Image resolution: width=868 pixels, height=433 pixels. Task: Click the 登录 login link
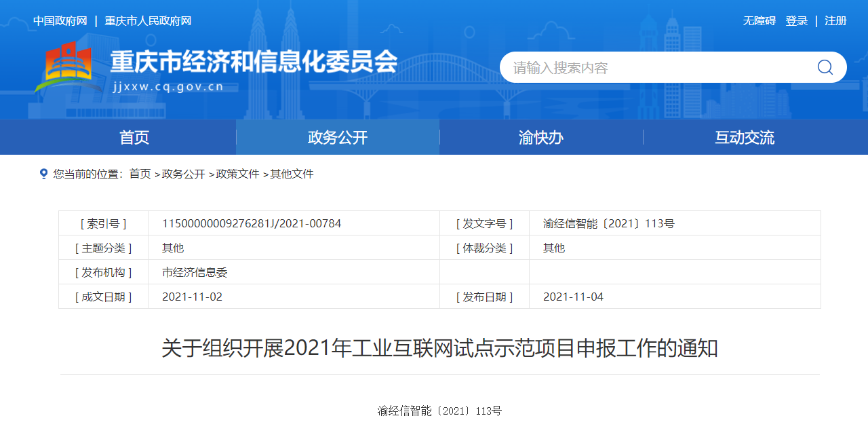796,21
